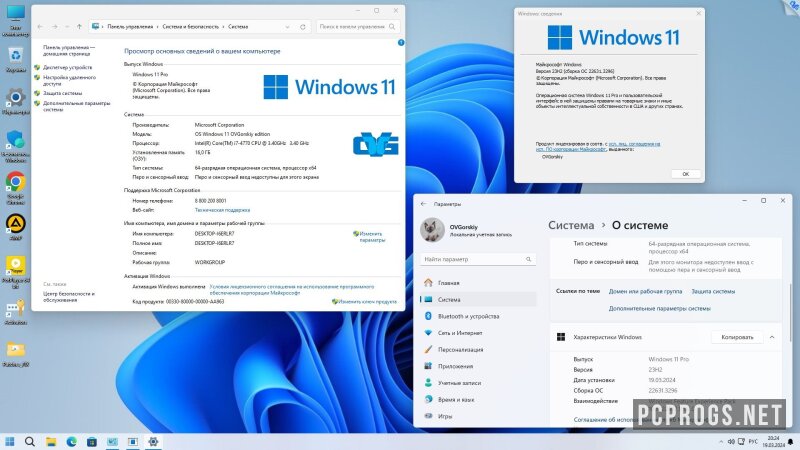Image resolution: width=800 pixels, height=450 pixels.
Task: Select the yellow folder desktop icon
Action: [15, 354]
